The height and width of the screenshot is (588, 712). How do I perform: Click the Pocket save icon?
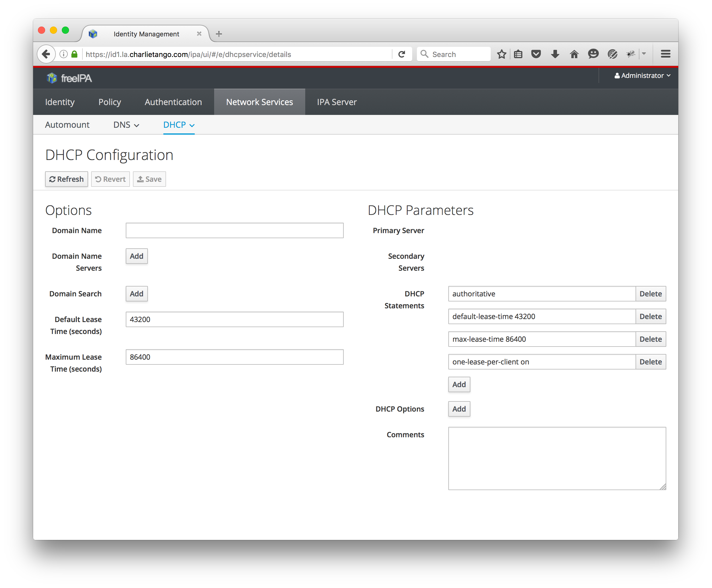536,54
